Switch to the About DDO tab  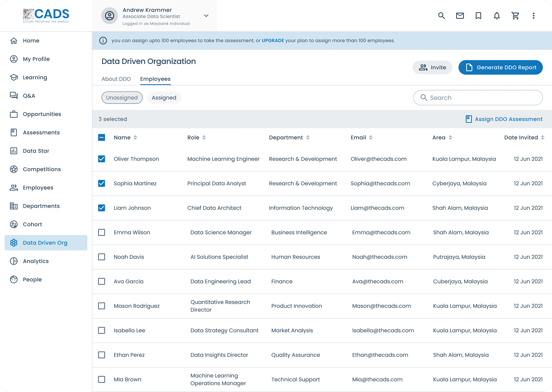tap(116, 79)
